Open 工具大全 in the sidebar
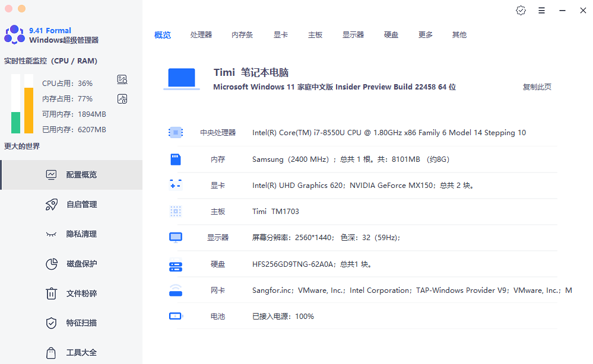 click(71, 353)
